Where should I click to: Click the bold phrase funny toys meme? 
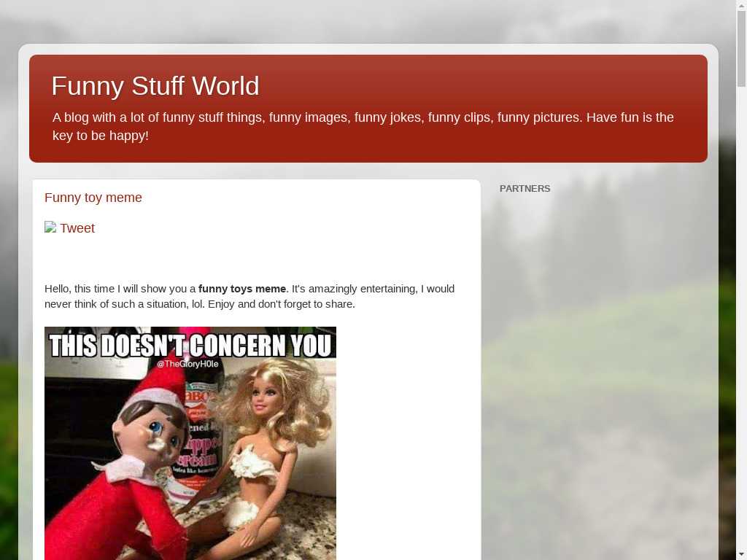242,289
